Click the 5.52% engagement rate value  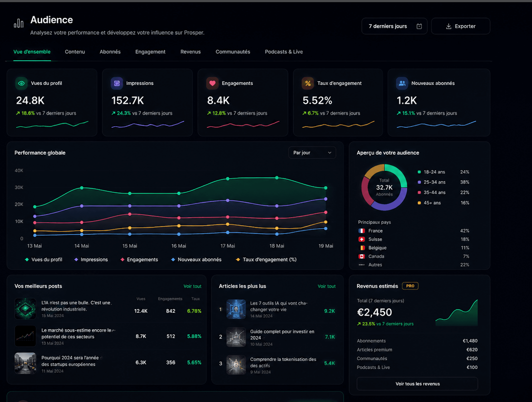click(x=318, y=101)
